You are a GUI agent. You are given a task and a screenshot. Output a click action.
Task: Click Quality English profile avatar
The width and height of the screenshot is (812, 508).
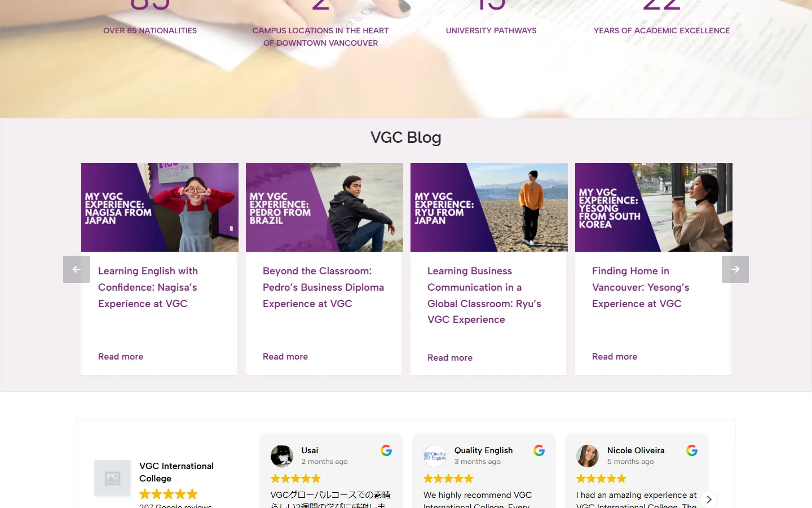[435, 456]
